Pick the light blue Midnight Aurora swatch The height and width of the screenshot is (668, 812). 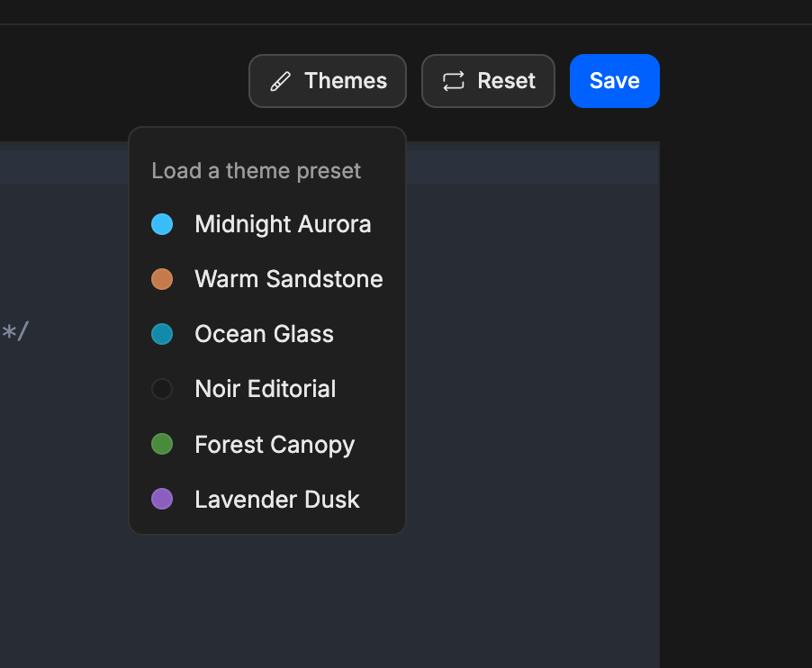click(162, 224)
